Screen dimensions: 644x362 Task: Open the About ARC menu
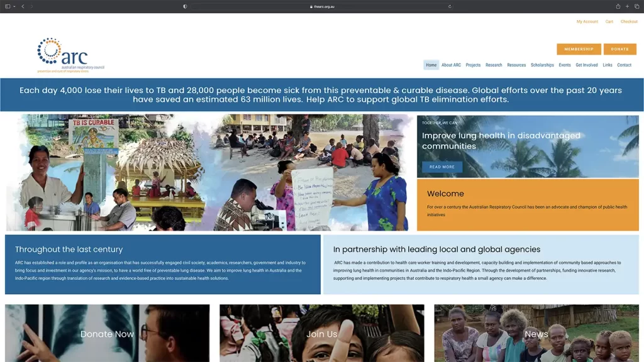tap(451, 65)
